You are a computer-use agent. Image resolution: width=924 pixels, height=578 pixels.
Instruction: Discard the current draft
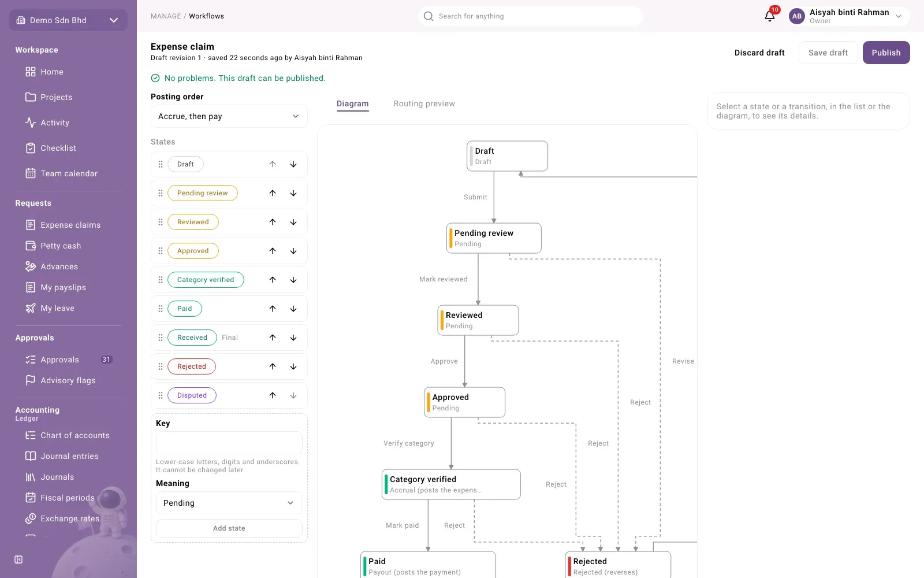click(x=759, y=53)
